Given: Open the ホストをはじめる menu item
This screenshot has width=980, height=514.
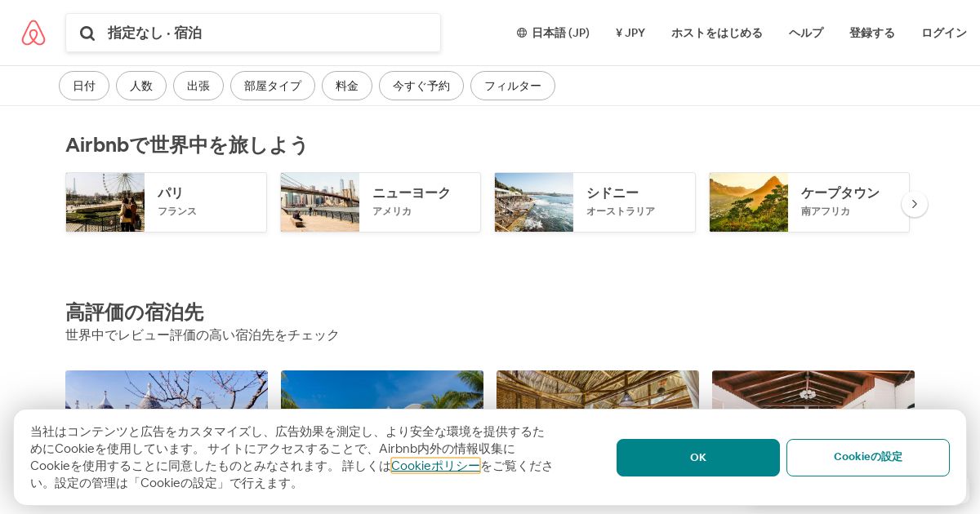Looking at the screenshot, I should [x=717, y=33].
